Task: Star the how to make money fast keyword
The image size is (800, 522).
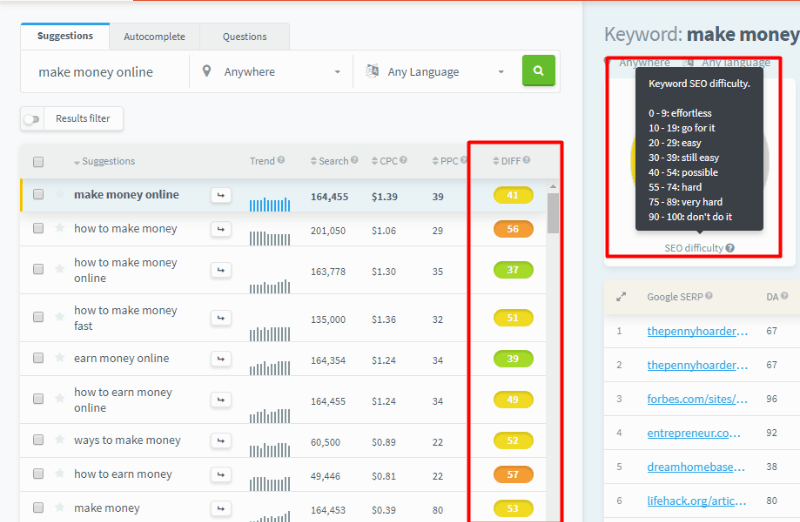Action: [60, 316]
